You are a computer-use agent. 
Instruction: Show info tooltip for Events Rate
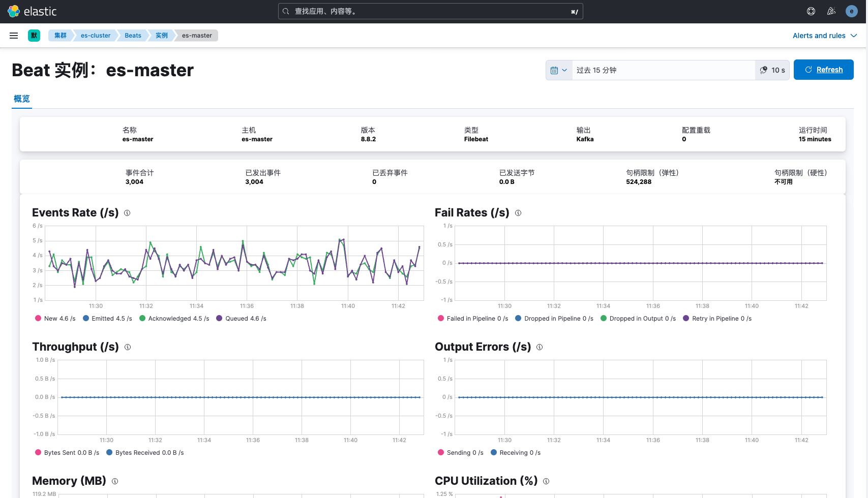(x=127, y=213)
